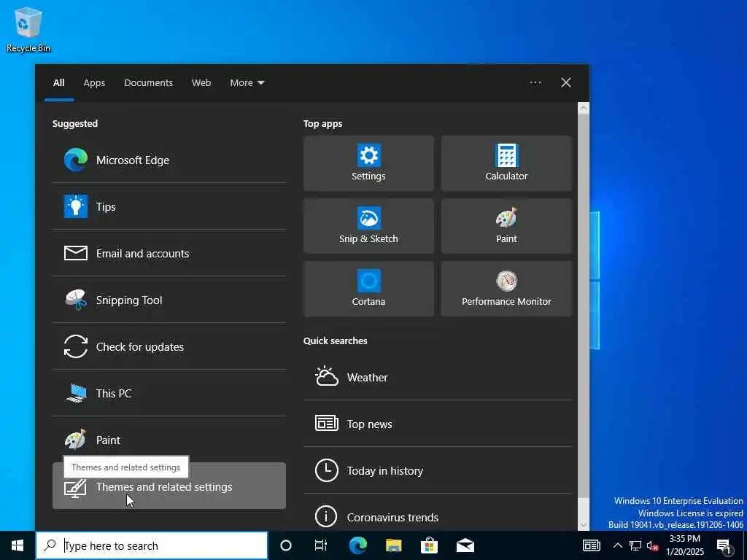Run Today in history quick search
Viewport: 747px width, 560px height.
[x=438, y=470]
